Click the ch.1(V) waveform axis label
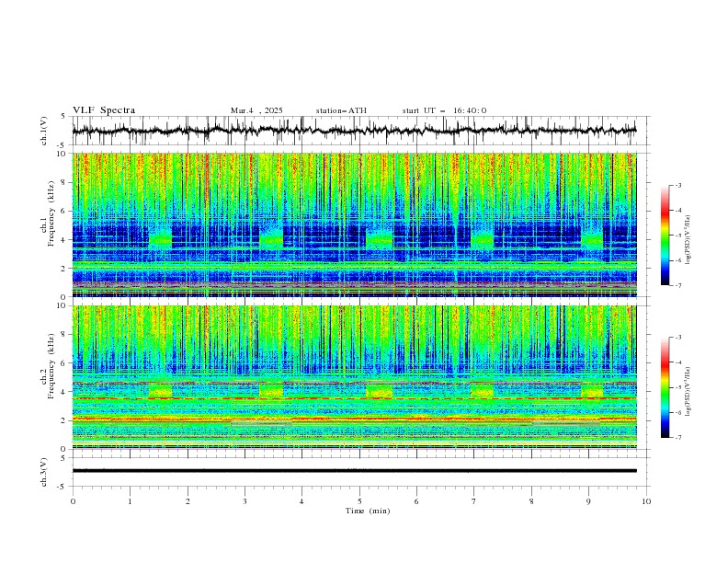 (x=44, y=131)
